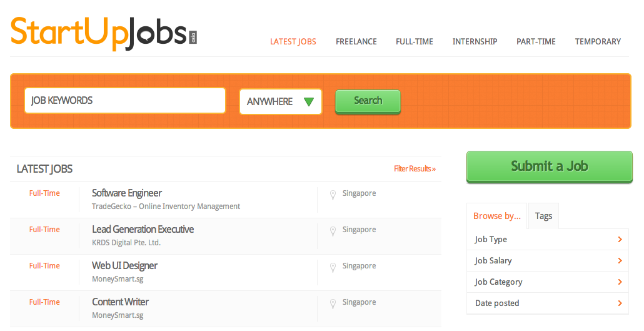Click location pin icon beside Software Engineer
The image size is (644, 331).
click(x=333, y=195)
